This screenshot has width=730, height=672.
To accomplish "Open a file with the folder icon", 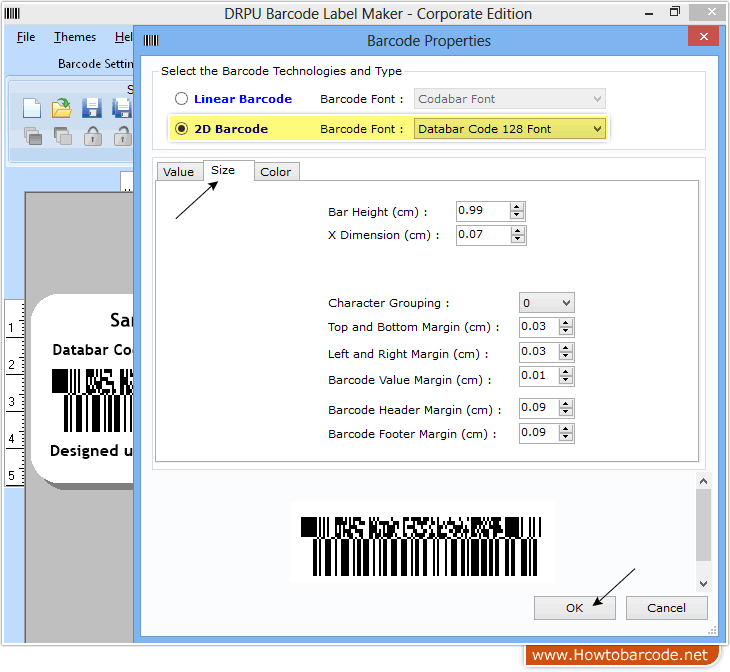I will coord(62,108).
